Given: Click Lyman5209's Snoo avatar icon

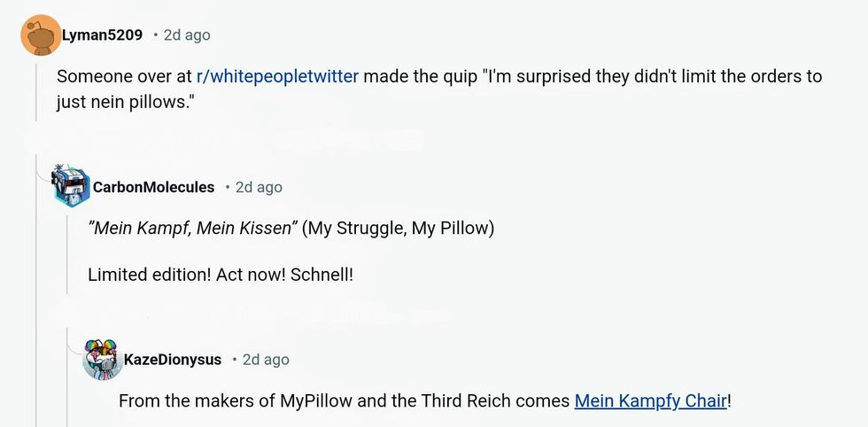Looking at the screenshot, I should click(x=39, y=35).
